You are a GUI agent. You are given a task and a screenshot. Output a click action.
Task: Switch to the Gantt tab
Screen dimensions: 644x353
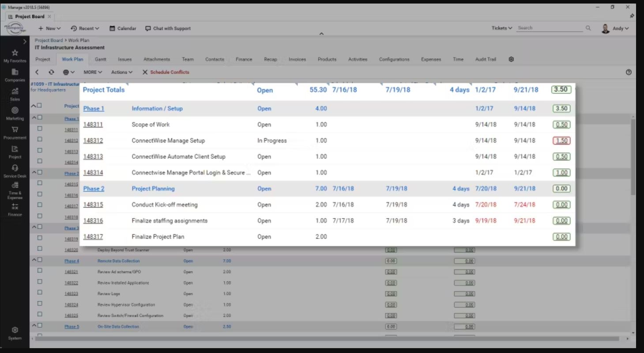[101, 59]
